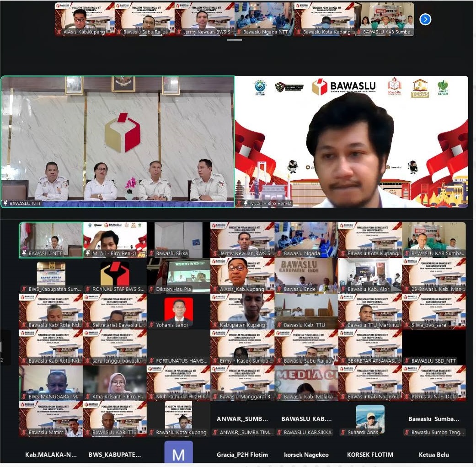The width and height of the screenshot is (476, 467).
Task: Select Sekretariat Bawaslu L... participant tile
Action: click(115, 311)
